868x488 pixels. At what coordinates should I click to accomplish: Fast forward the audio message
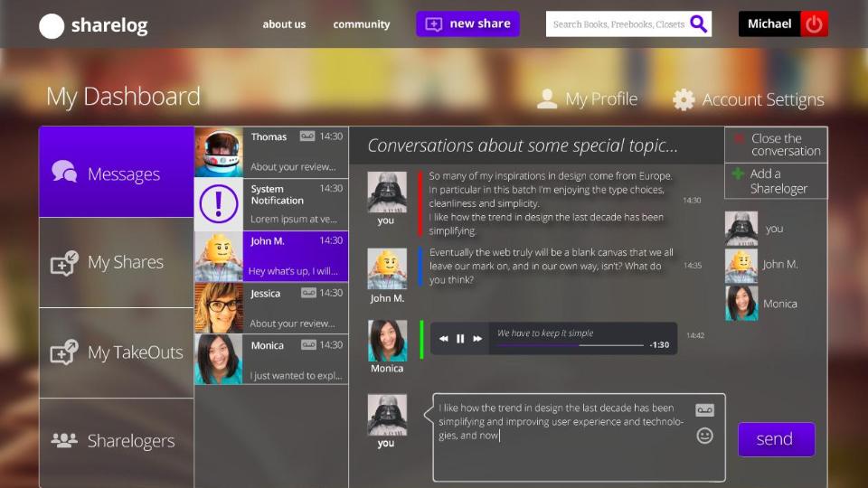[x=477, y=339]
